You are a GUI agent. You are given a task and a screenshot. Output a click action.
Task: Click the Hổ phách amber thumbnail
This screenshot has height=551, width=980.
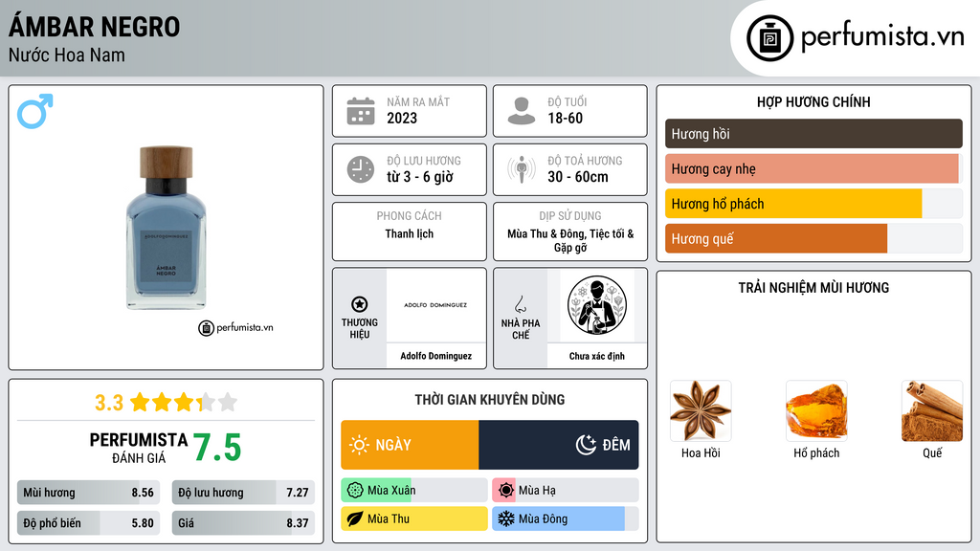tap(816, 411)
